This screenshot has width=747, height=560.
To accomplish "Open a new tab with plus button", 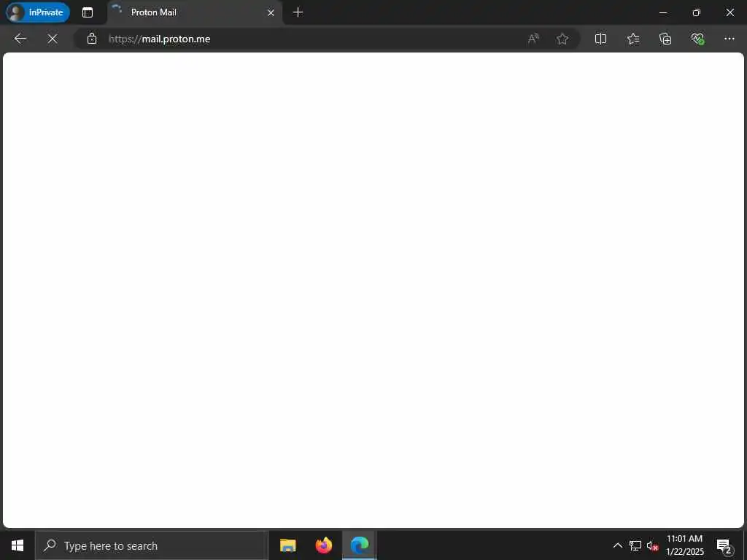I will pyautogui.click(x=298, y=12).
